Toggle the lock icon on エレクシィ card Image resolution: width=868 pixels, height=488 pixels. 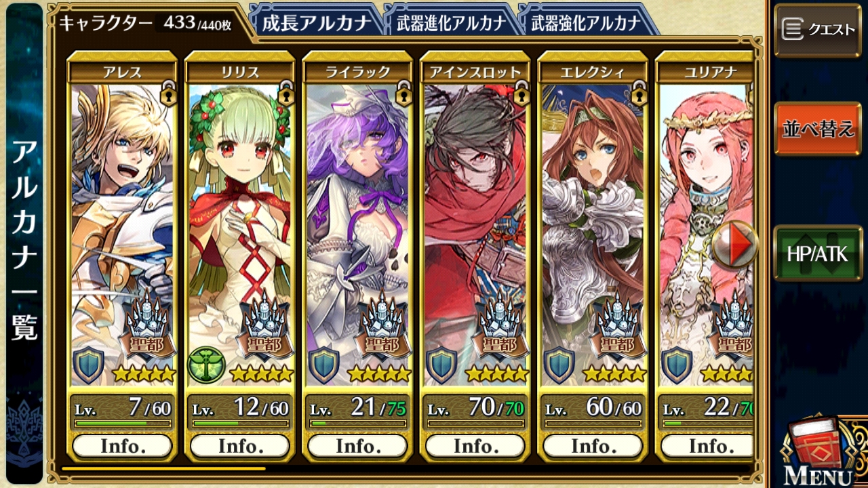[639, 94]
